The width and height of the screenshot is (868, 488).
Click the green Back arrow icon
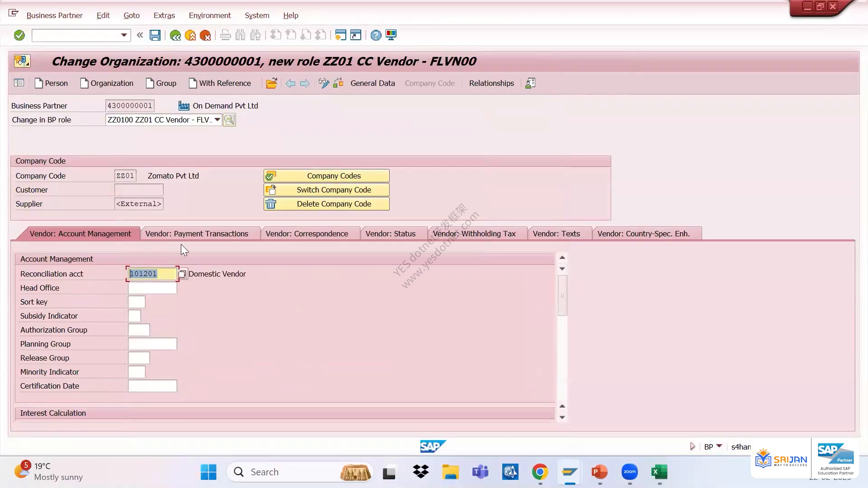[x=175, y=35]
